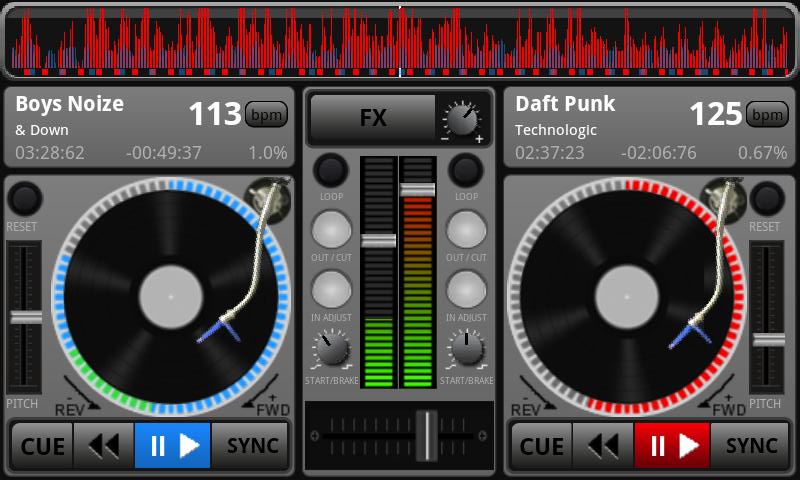Open the FX effects panel
The height and width of the screenshot is (480, 800).
[x=373, y=118]
